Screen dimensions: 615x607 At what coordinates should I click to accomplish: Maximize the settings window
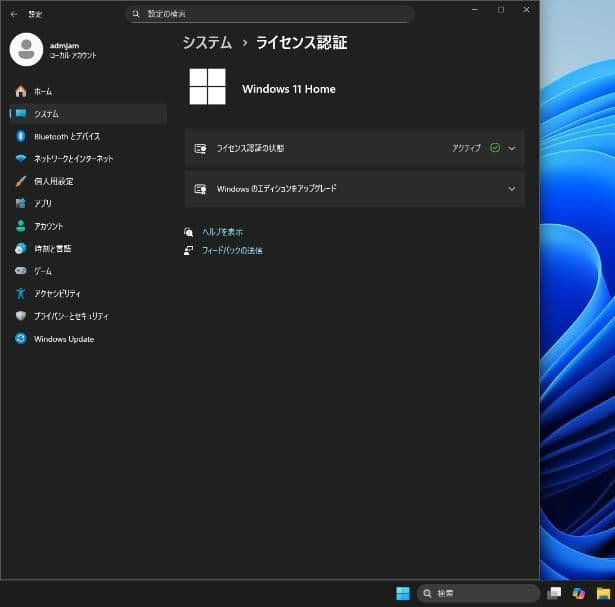click(501, 10)
